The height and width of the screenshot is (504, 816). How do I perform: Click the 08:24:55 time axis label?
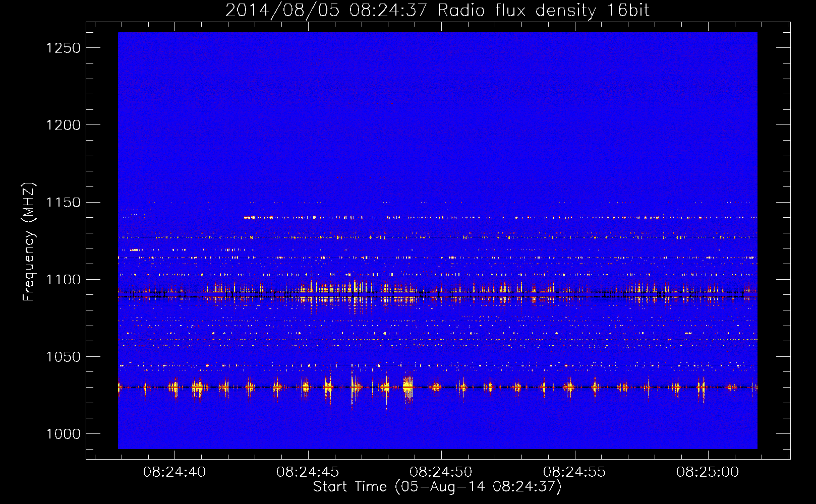click(574, 472)
